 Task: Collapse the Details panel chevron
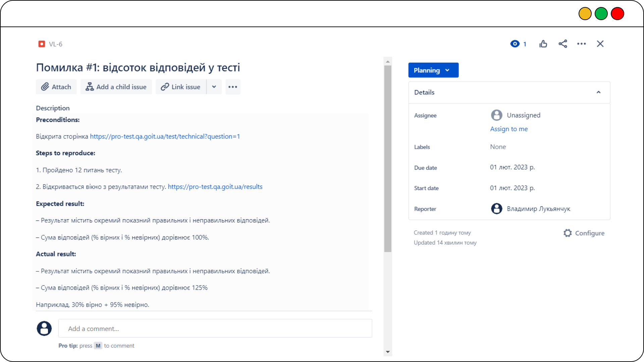point(599,92)
